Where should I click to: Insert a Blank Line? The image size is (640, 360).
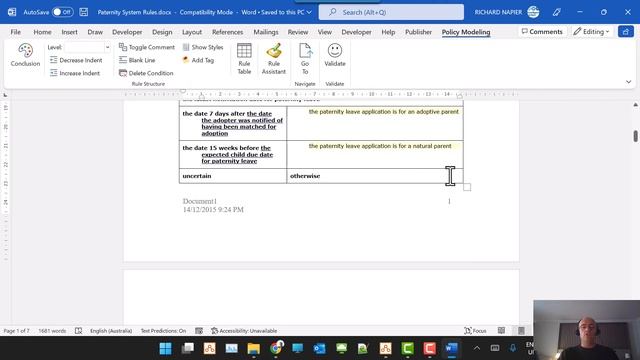pos(137,60)
